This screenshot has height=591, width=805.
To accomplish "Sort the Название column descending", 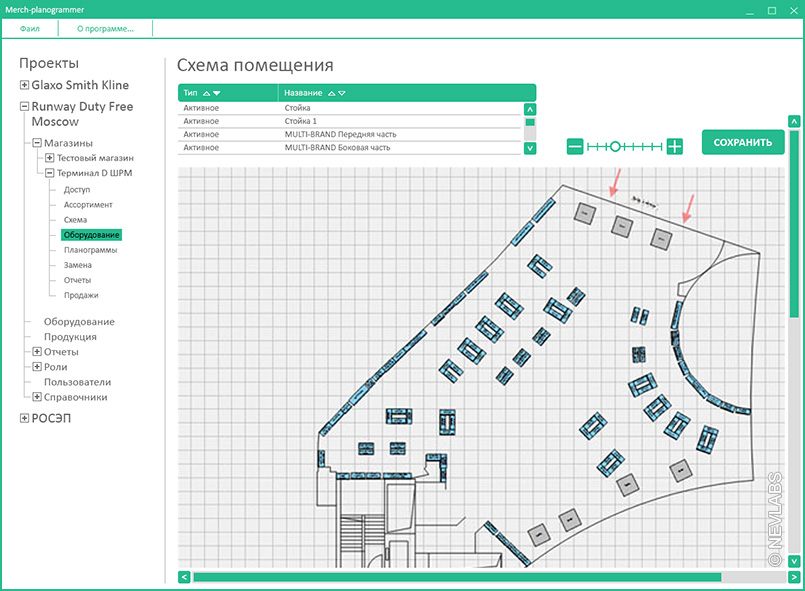I will [342, 93].
